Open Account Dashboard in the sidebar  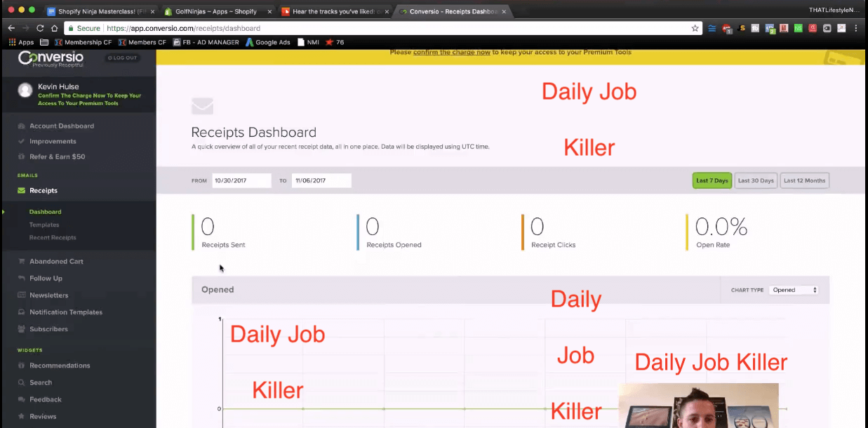61,126
